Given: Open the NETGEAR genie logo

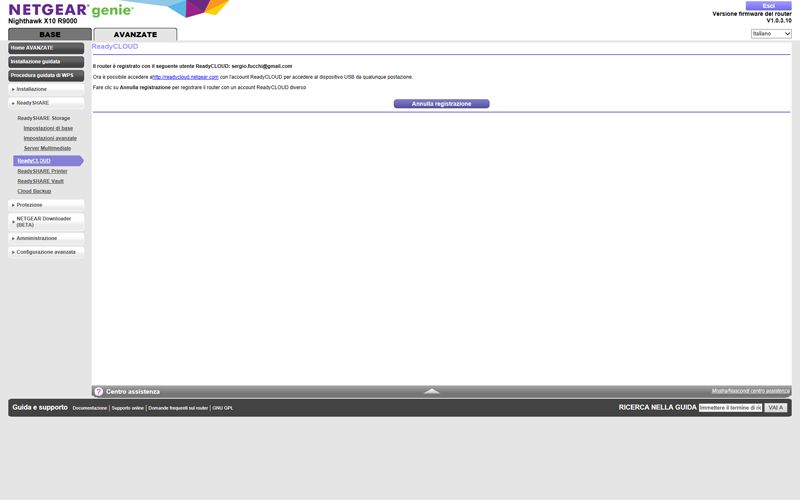Looking at the screenshot, I should click(x=70, y=10).
